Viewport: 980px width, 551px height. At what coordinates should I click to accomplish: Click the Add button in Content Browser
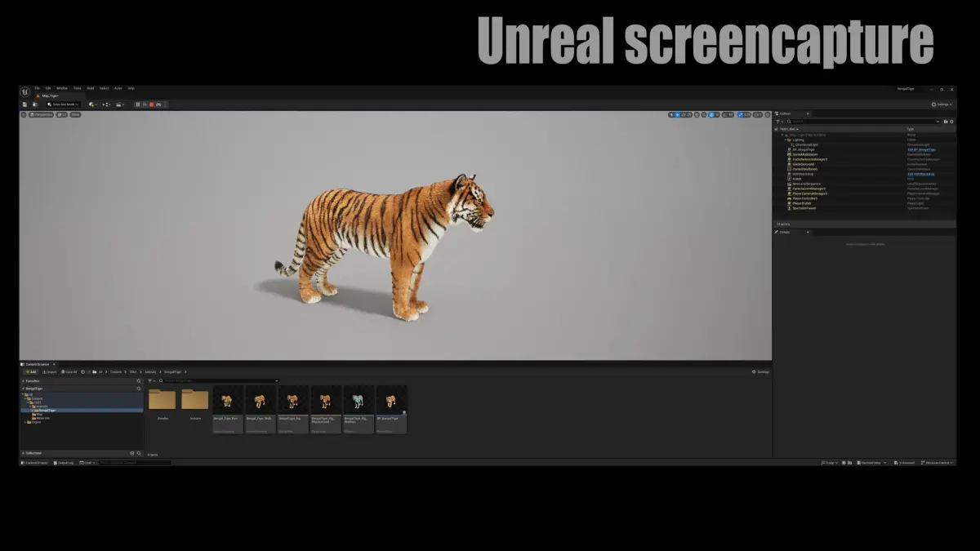point(31,371)
